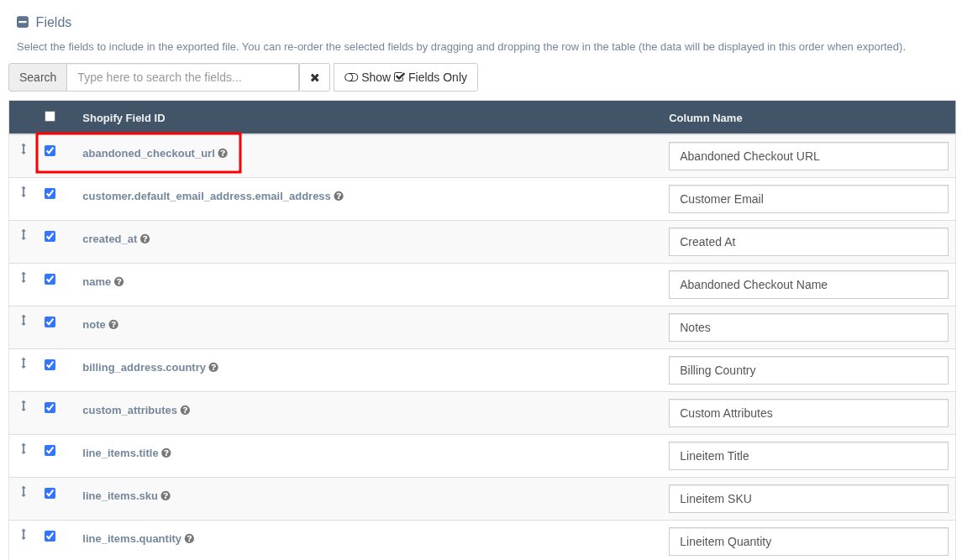Click the Lineitem Title column name input
This screenshot has width=962, height=560.
(x=807, y=456)
